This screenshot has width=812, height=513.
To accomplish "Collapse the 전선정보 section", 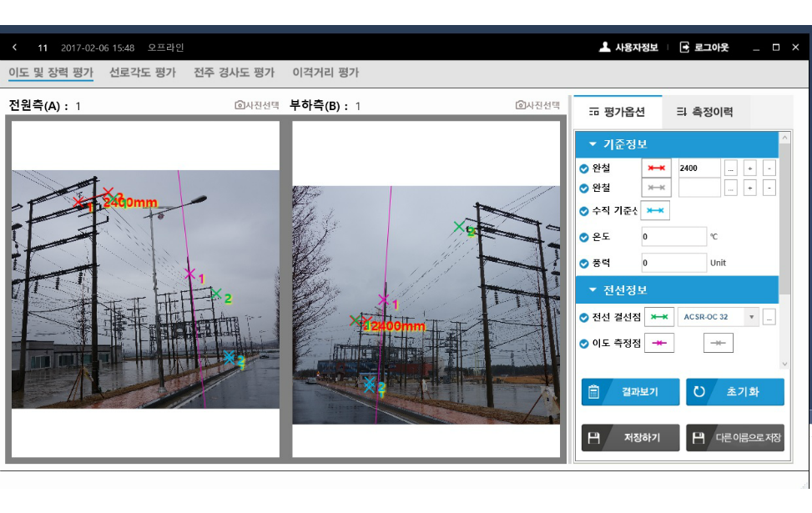I will (593, 290).
